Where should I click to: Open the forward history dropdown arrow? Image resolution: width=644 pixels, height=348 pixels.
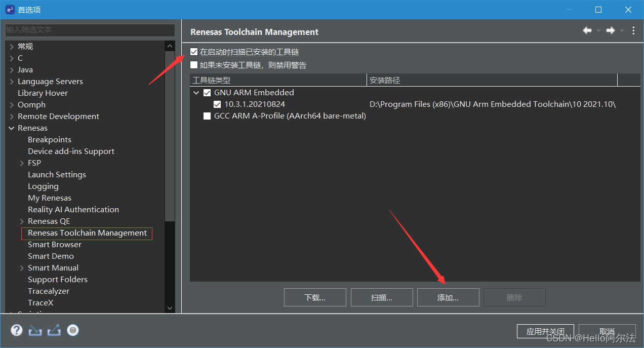[622, 31]
